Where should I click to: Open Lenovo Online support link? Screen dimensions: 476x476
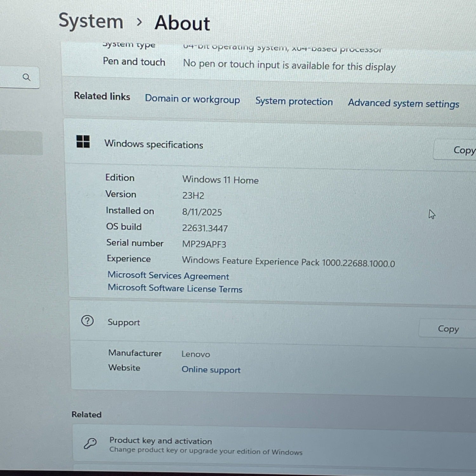211,370
